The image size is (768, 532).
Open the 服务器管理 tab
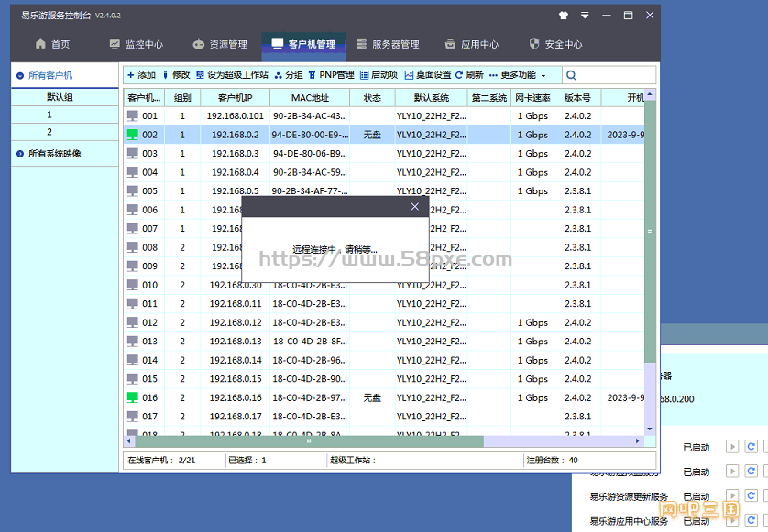tap(389, 45)
